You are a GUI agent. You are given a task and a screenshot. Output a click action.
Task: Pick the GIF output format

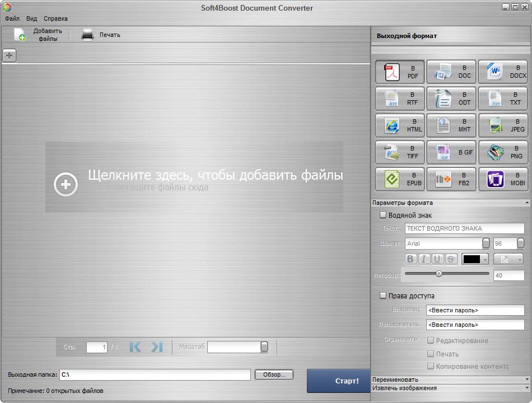click(x=451, y=152)
